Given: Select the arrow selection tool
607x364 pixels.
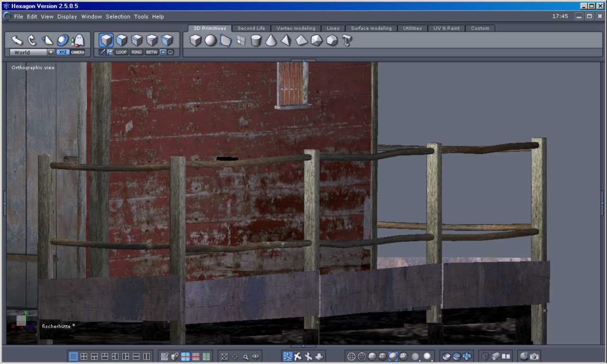Looking at the screenshot, I should 17,40.
